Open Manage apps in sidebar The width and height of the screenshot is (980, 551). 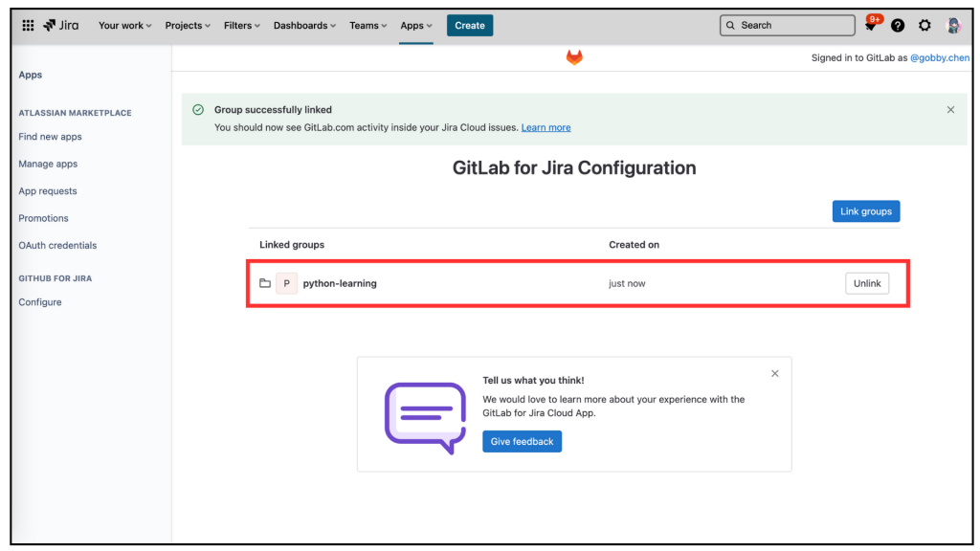48,164
